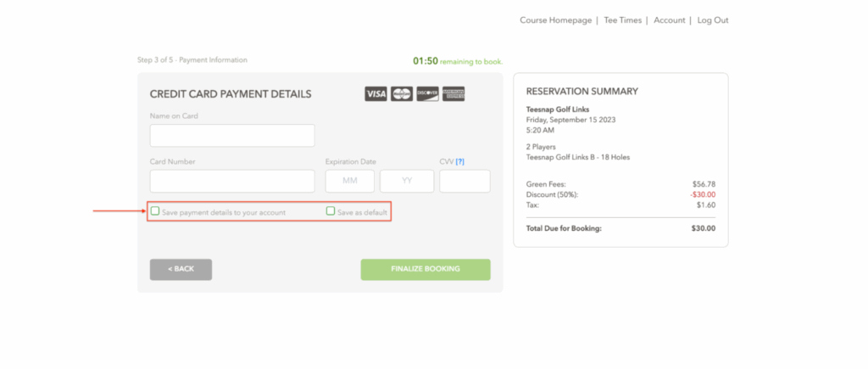Select the expiration year YY field
The width and height of the screenshot is (868, 370).
(407, 181)
